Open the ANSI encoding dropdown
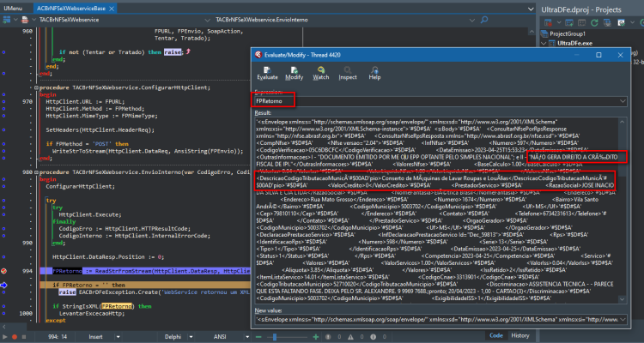This screenshot has height=343, width=644. click(x=246, y=337)
